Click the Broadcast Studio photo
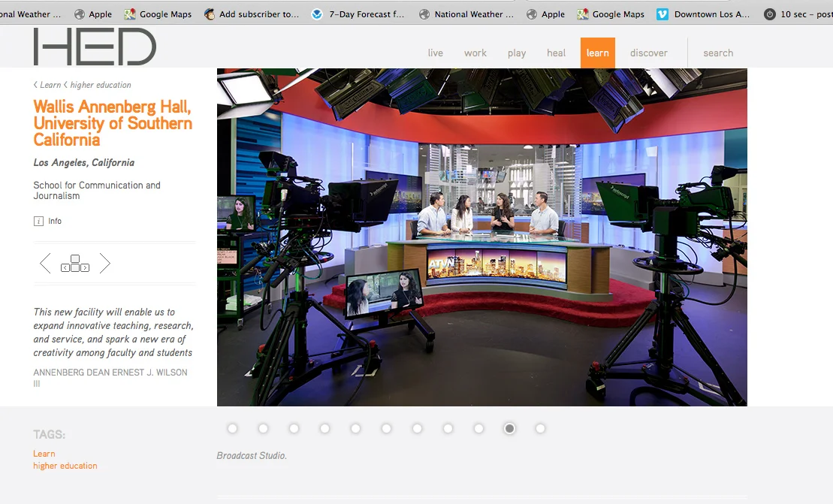Screen dimensions: 833x504 [x=481, y=237]
